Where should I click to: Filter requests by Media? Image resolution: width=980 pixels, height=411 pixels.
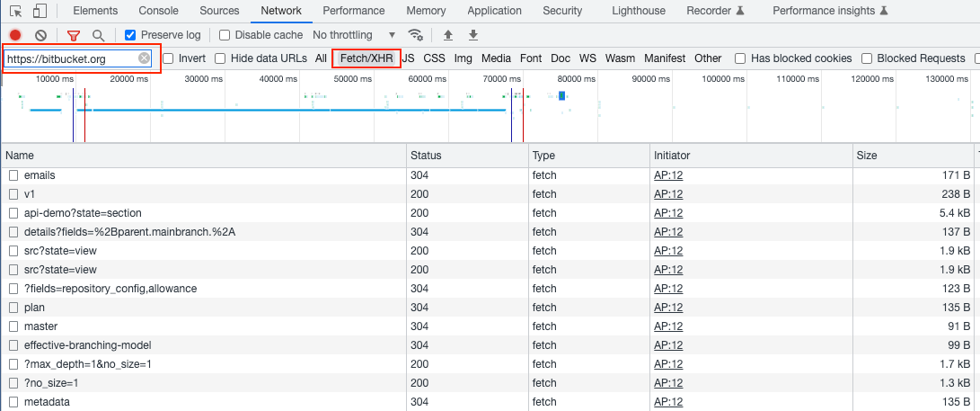[496, 58]
